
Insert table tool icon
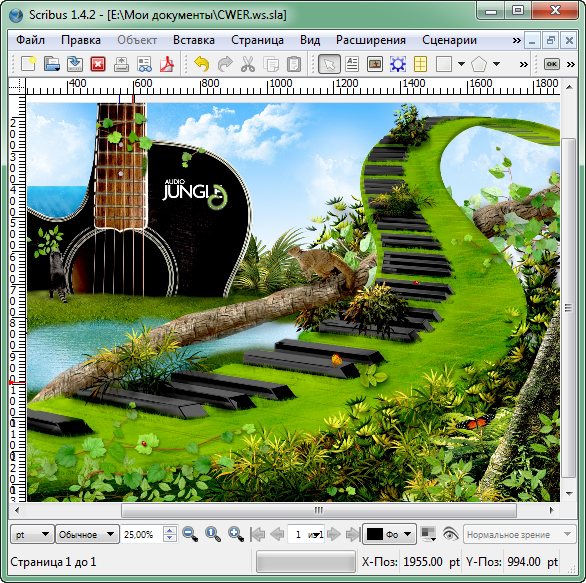point(420,64)
